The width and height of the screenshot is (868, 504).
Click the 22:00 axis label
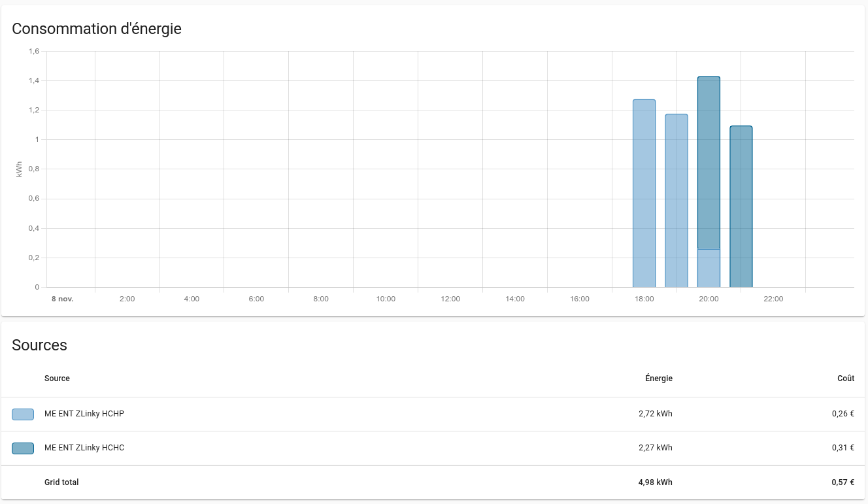(x=773, y=299)
